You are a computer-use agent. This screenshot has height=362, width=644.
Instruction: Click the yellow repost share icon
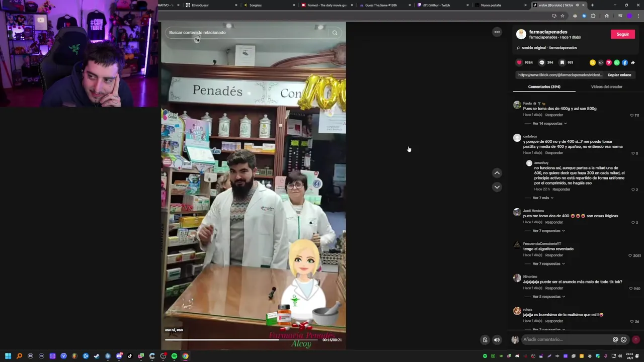[592, 62]
